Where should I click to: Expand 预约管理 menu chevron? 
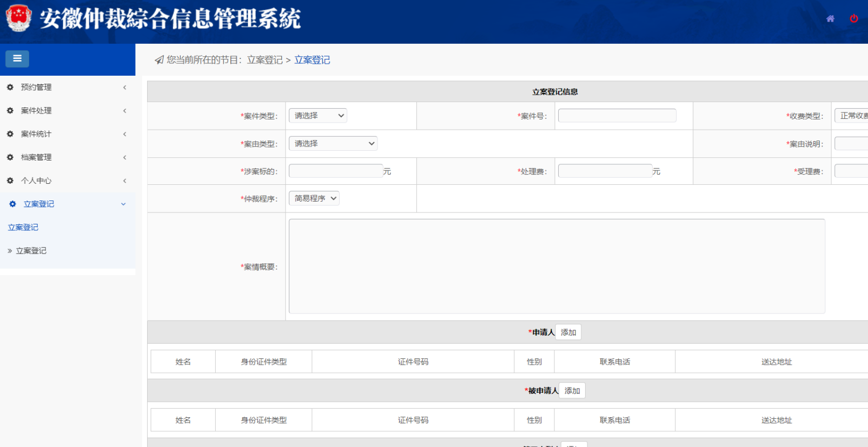tap(124, 87)
